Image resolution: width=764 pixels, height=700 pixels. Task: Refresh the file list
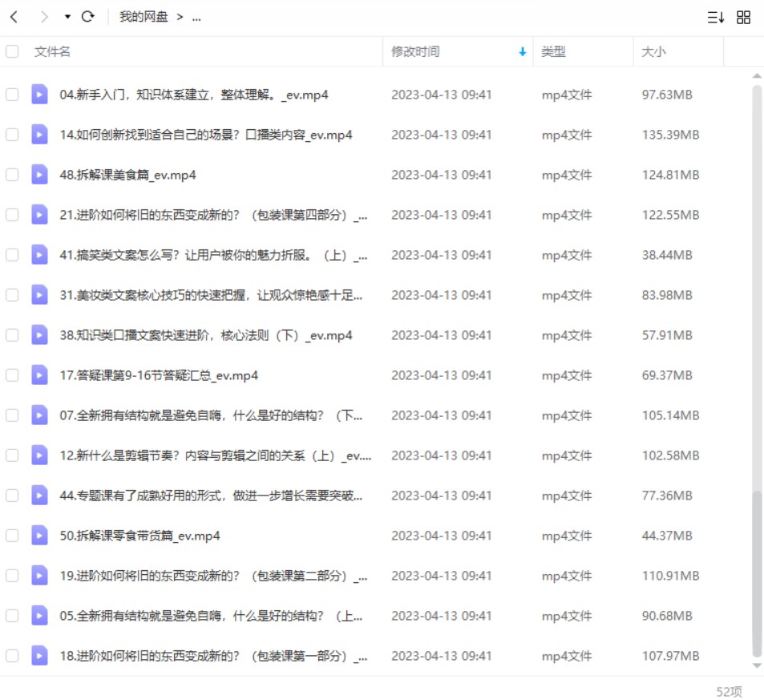click(87, 17)
